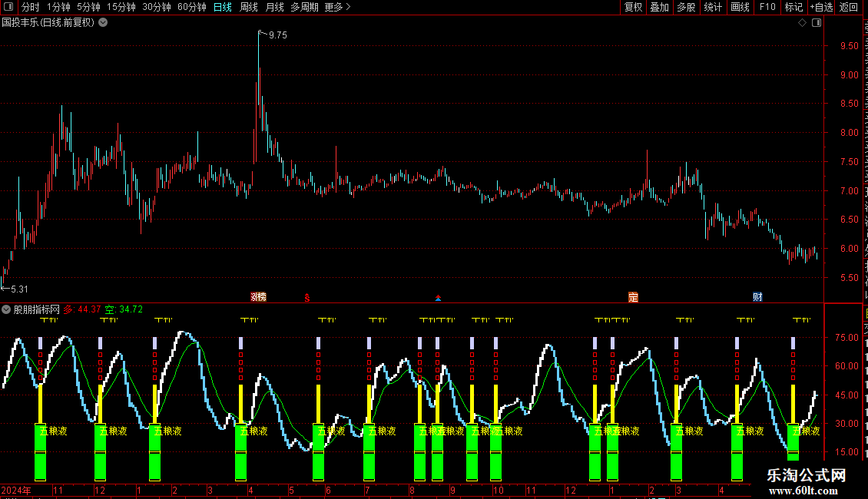Click the blue-red arrow marker near September
The image size is (868, 499).
(x=438, y=298)
